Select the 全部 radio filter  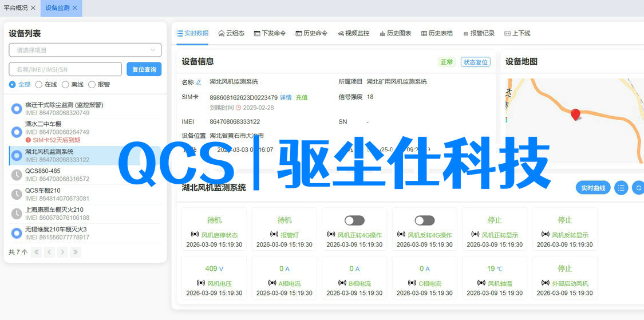[19, 85]
